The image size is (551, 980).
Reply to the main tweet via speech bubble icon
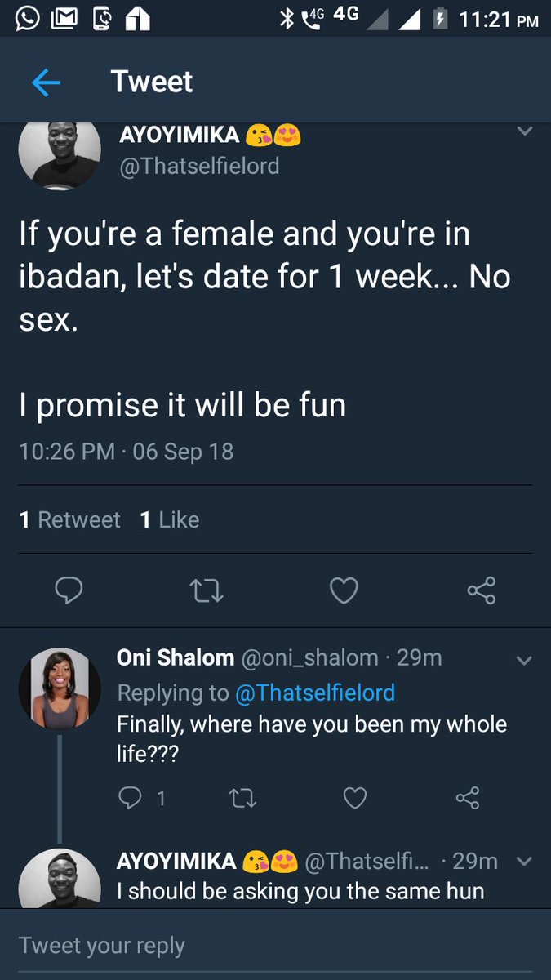click(x=69, y=590)
